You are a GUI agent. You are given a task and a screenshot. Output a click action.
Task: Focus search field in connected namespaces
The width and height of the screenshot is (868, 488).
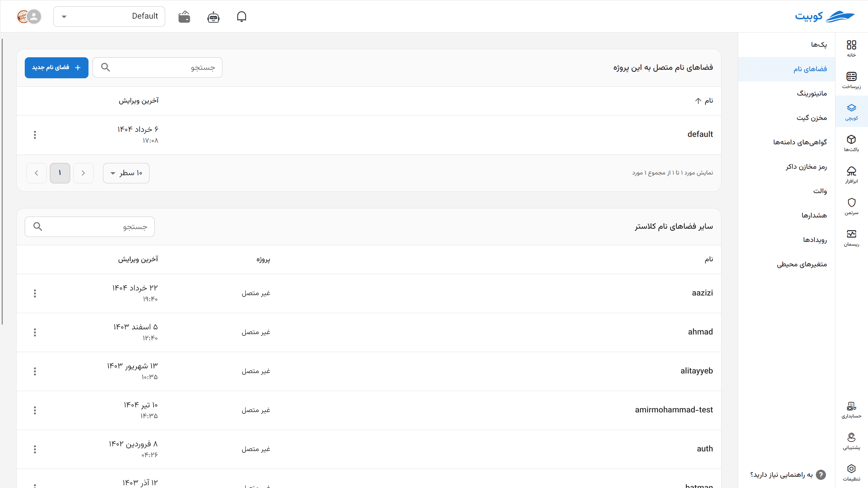tap(157, 67)
